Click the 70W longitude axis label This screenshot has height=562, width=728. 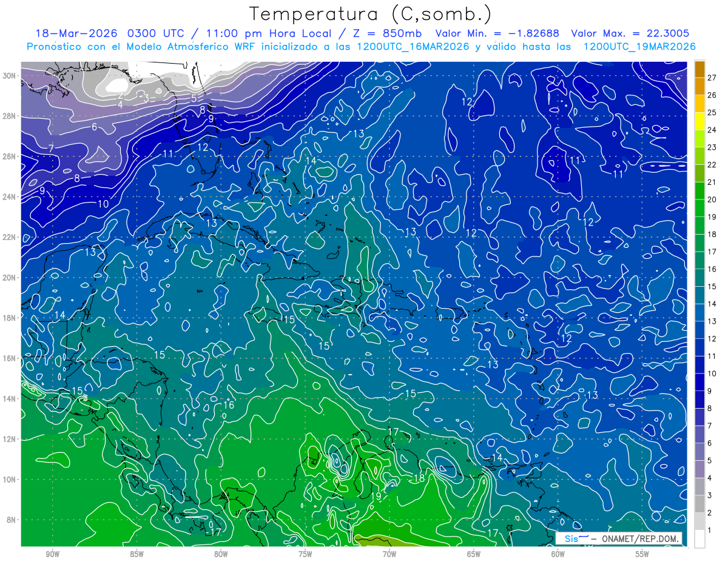(x=389, y=554)
